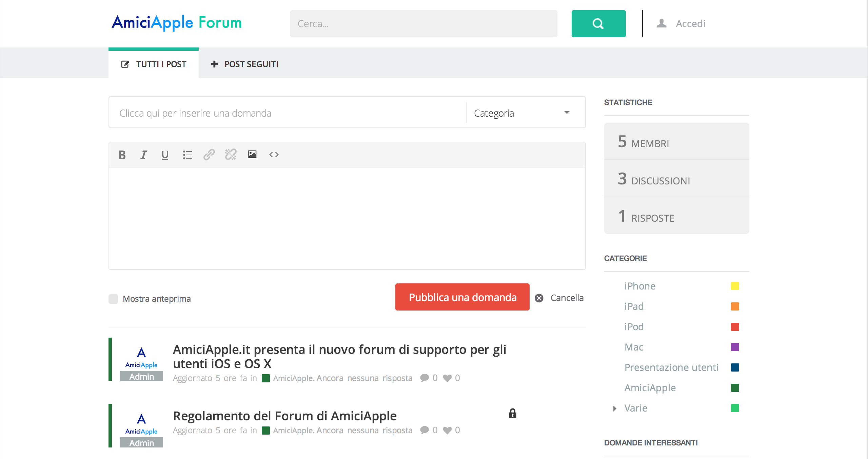Select the iPad category
868x459 pixels.
tap(634, 306)
